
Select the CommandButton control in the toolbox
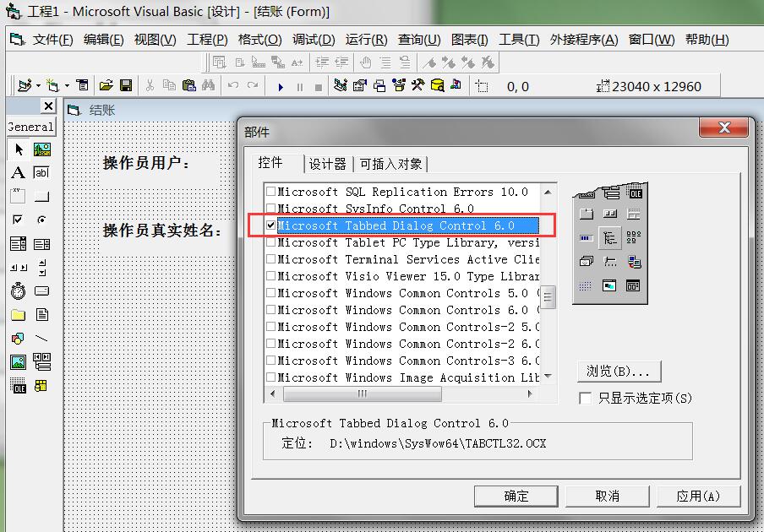tap(41, 196)
